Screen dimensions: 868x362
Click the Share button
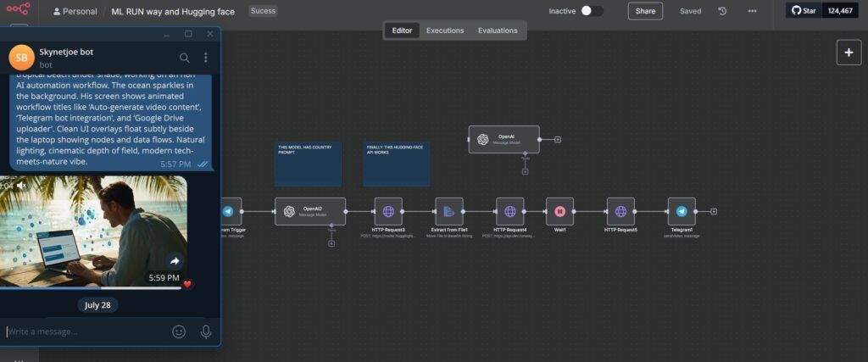[x=645, y=11]
